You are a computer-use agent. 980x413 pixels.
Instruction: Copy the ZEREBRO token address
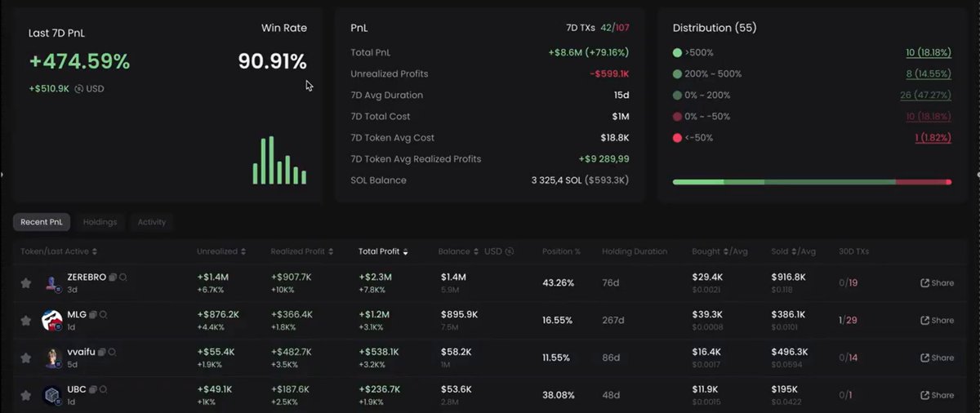114,278
